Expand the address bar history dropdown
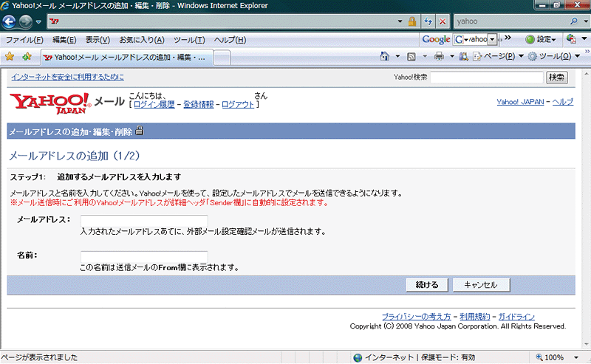Viewport: 591px width, 364px height. tap(400, 21)
